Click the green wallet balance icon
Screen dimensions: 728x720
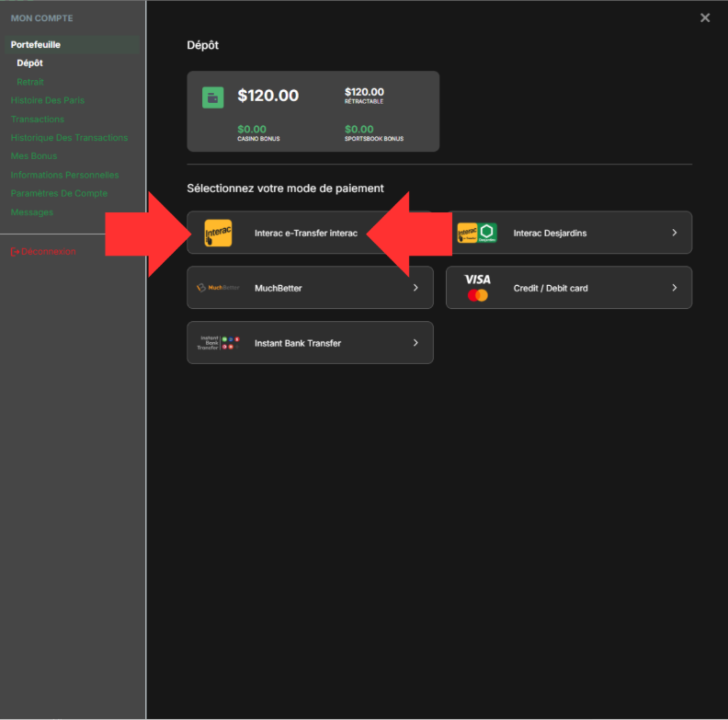click(213, 97)
